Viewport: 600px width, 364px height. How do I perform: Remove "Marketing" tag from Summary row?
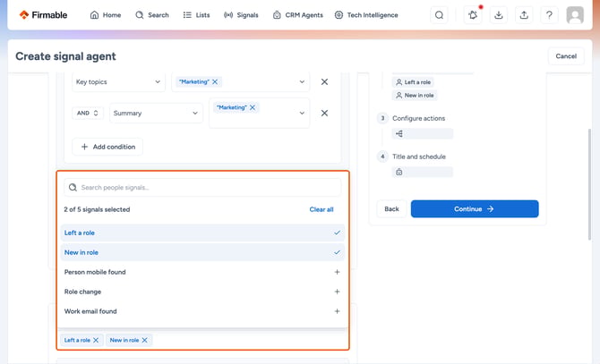253,107
